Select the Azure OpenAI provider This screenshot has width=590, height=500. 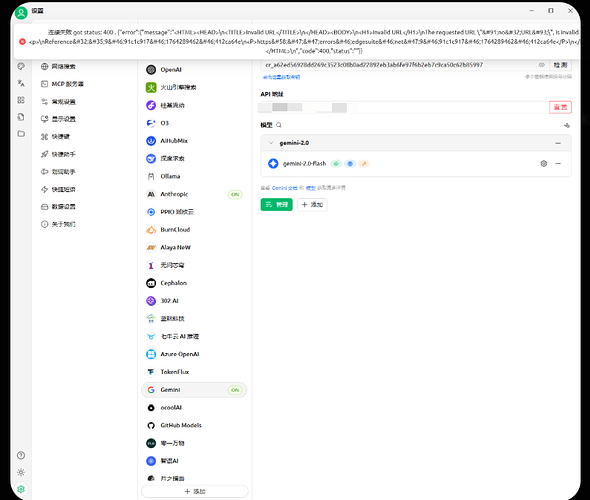pyautogui.click(x=194, y=354)
